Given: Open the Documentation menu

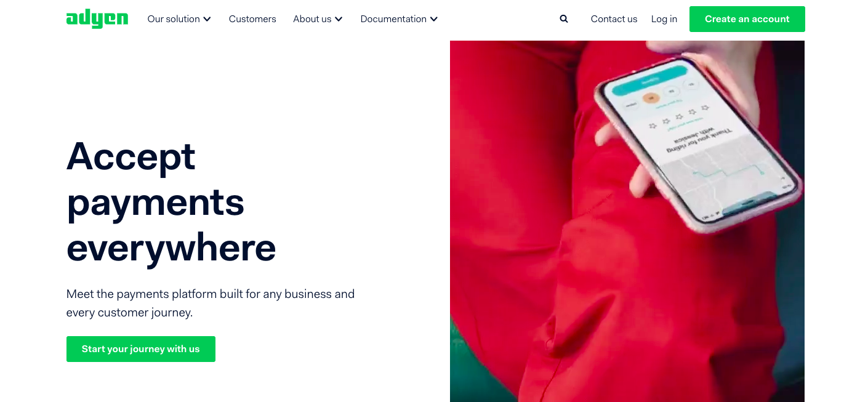Looking at the screenshot, I should (399, 19).
